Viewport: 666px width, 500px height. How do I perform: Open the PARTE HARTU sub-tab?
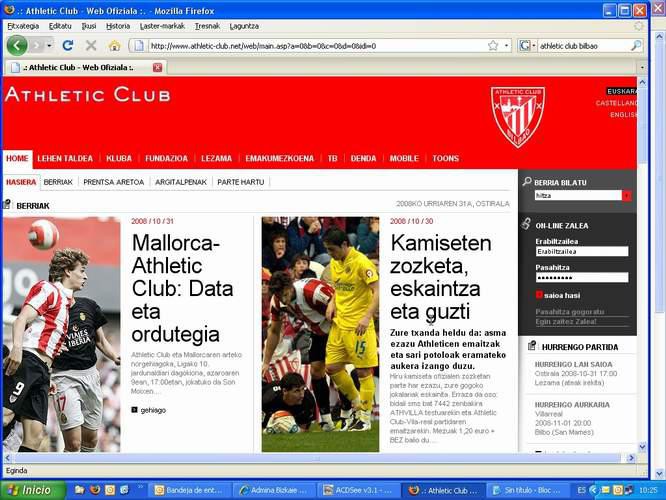(x=240, y=182)
